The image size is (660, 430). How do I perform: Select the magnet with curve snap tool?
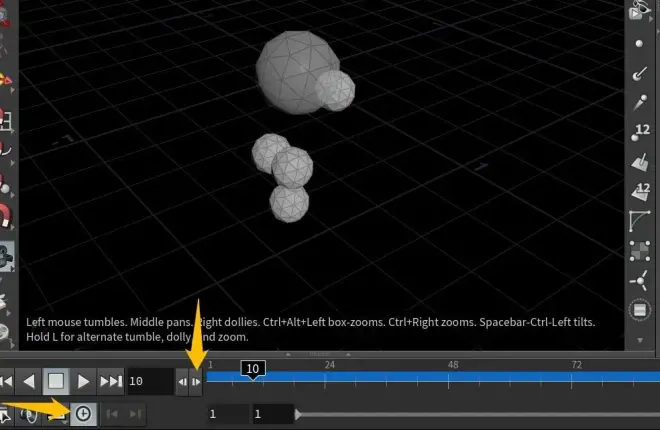6,151
